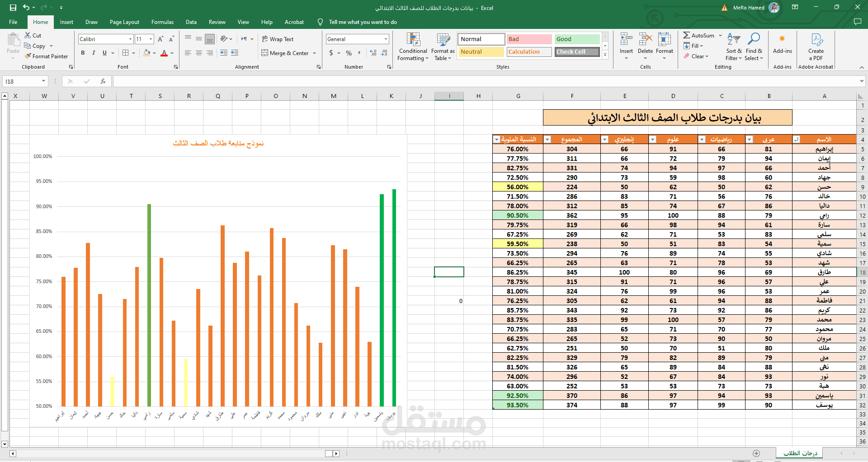This screenshot has width=868, height=462.
Task: Increase font size with the larger A icon
Action: [160, 39]
